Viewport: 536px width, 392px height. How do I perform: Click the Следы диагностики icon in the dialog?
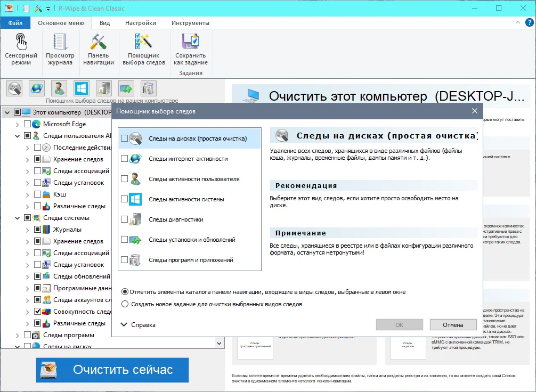tap(135, 219)
